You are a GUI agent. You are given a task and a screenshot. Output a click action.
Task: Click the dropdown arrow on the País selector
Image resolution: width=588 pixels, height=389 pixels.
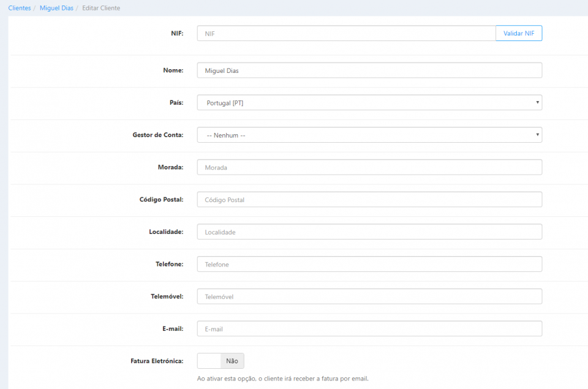pos(537,102)
